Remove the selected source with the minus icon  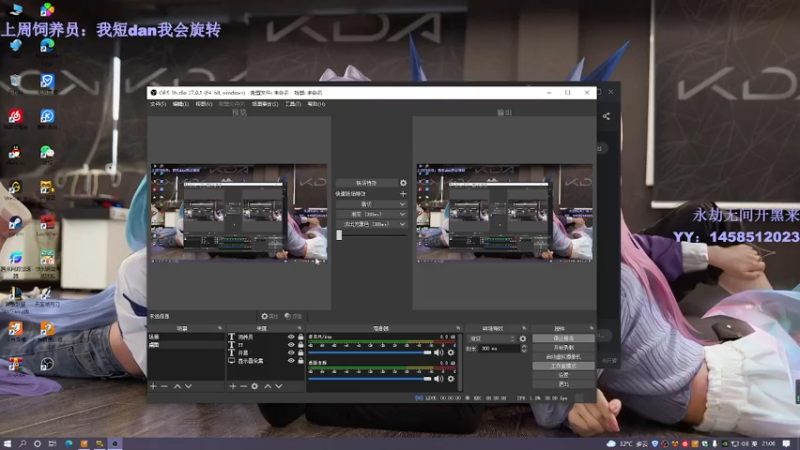point(243,386)
